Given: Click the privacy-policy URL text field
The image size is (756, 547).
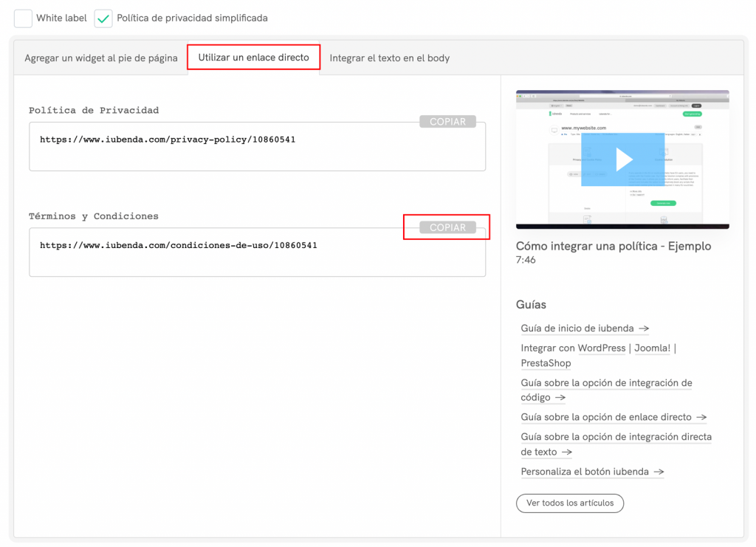Looking at the screenshot, I should coord(257,146).
